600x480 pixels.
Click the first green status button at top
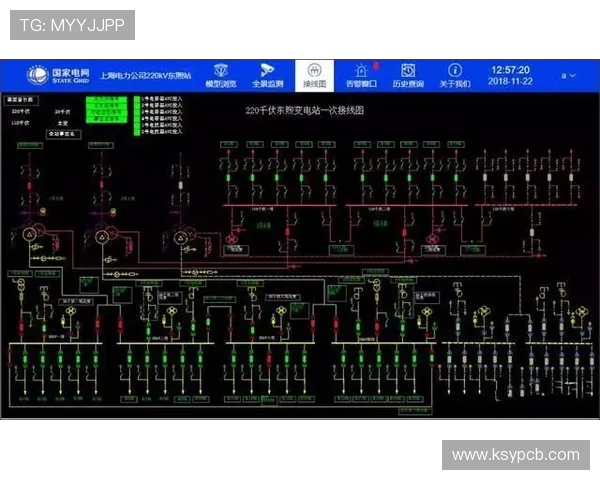coord(107,100)
